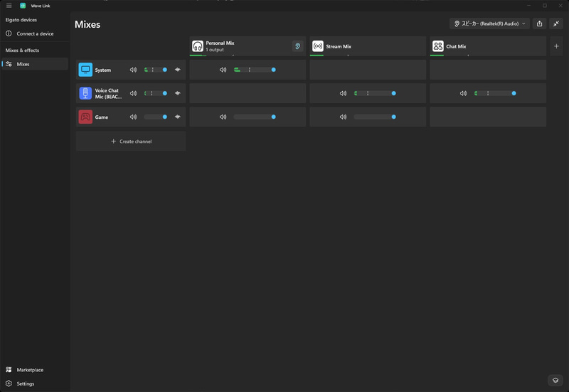Screen dimensions: 569x392
Task: Click the collapse view arrows icon
Action: point(556,23)
